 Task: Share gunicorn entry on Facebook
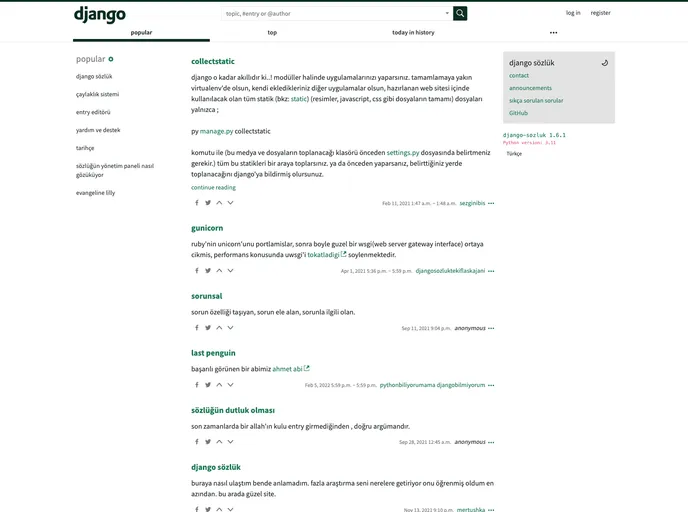click(x=197, y=271)
